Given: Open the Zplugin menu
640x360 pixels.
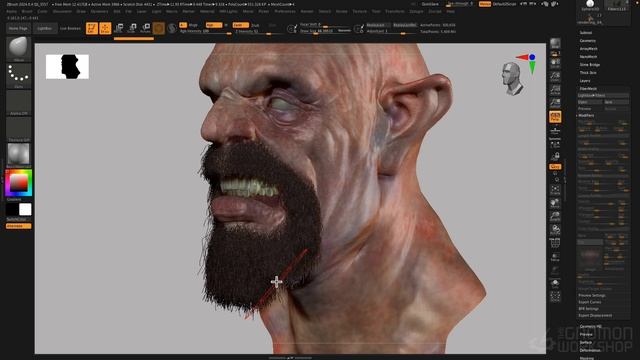Looking at the screenshot, I should [416, 11].
